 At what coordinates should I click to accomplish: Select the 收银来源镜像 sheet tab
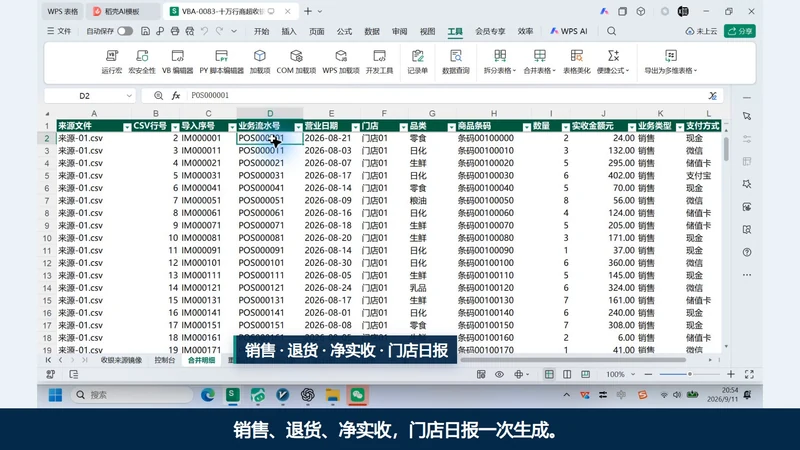[121, 360]
